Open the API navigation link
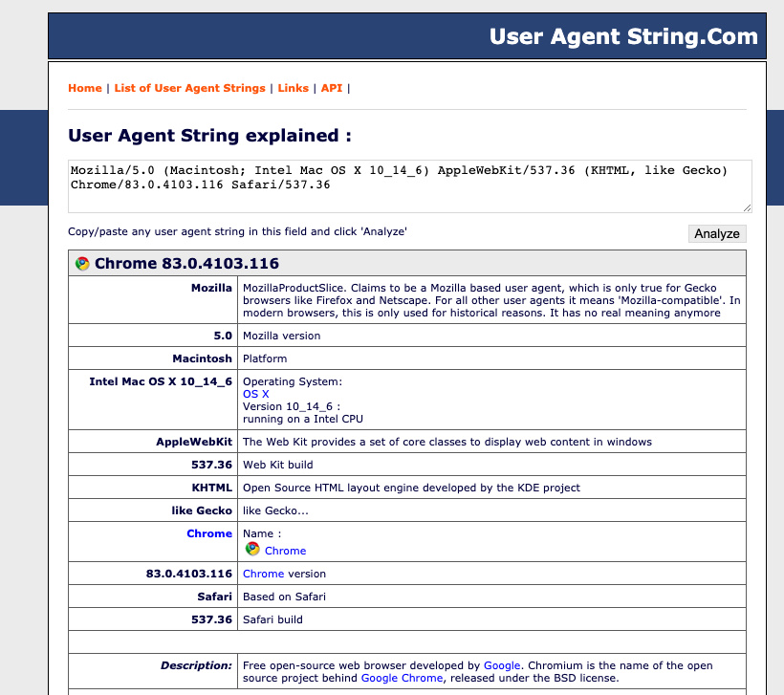Screen dimensions: 784x695 332,88
